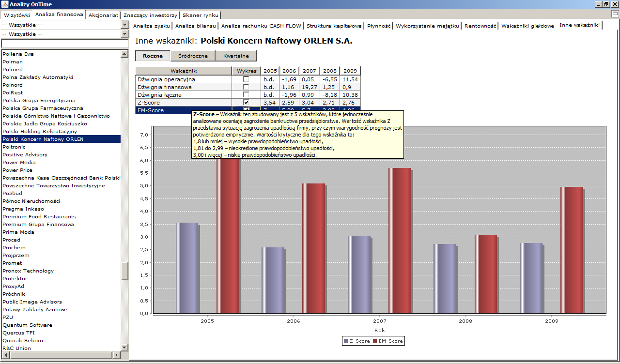Click the 2009 column header
The height and width of the screenshot is (364, 620).
click(x=350, y=71)
